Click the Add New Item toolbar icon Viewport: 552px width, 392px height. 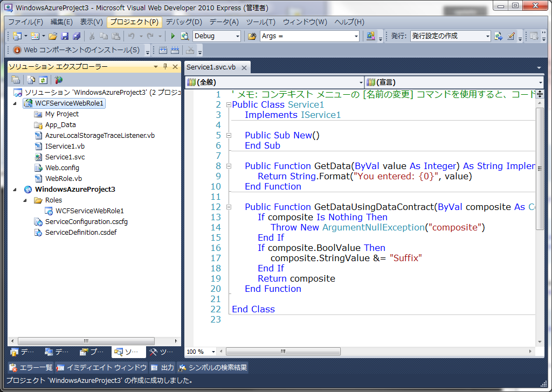coord(35,36)
